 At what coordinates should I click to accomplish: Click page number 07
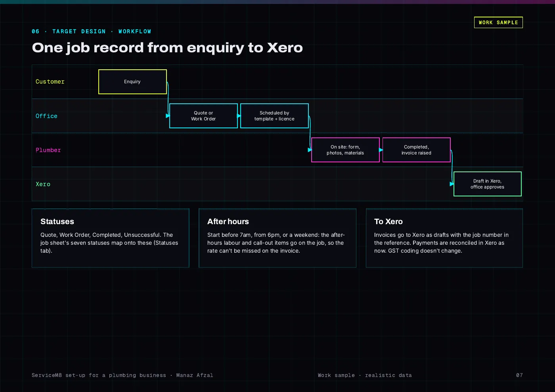coord(519,375)
